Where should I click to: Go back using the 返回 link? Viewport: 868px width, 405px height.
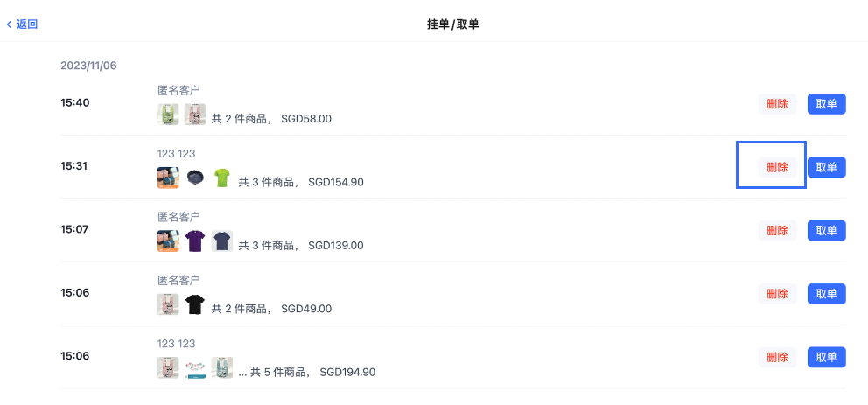22,24
